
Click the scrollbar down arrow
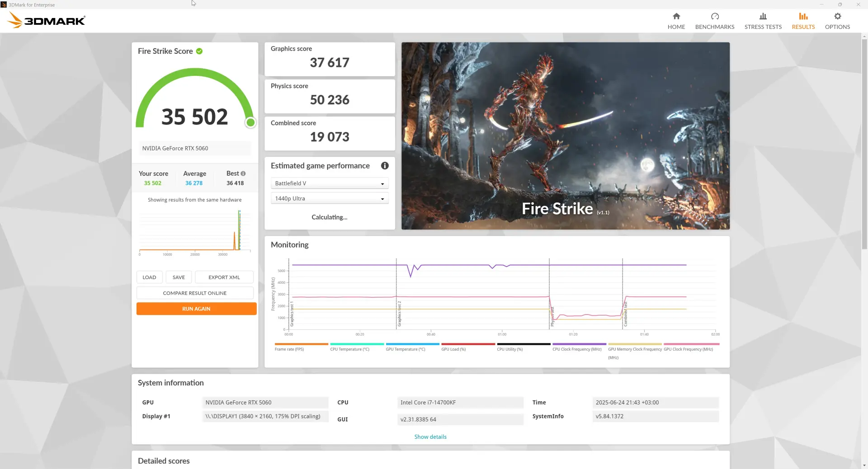[x=864, y=465]
